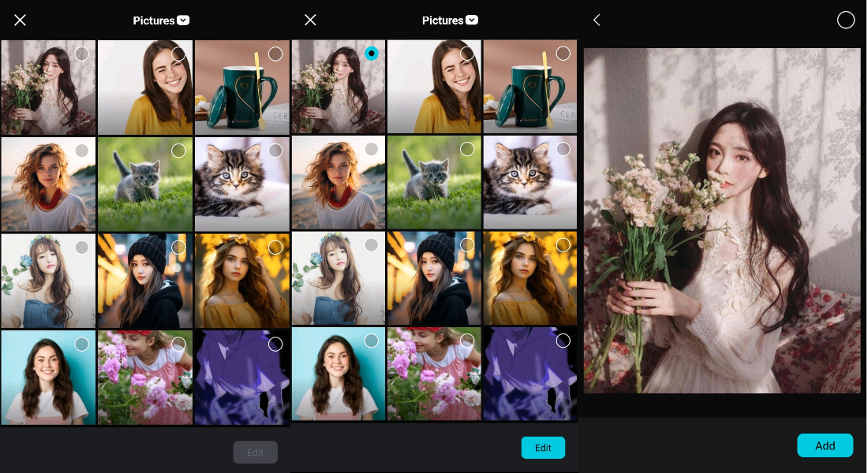
Task: Click the disabled Edit button in first panel
Action: [x=255, y=452]
